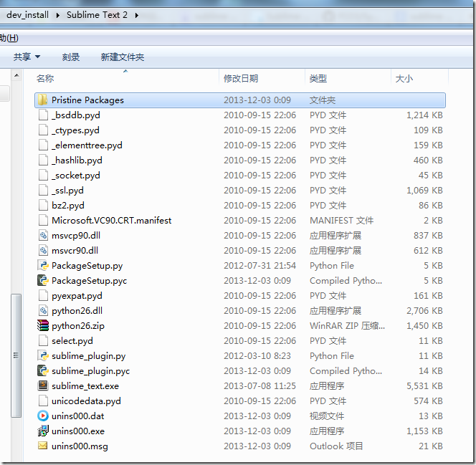
Task: Click the _bsddb.pyd file icon
Action: coord(43,115)
